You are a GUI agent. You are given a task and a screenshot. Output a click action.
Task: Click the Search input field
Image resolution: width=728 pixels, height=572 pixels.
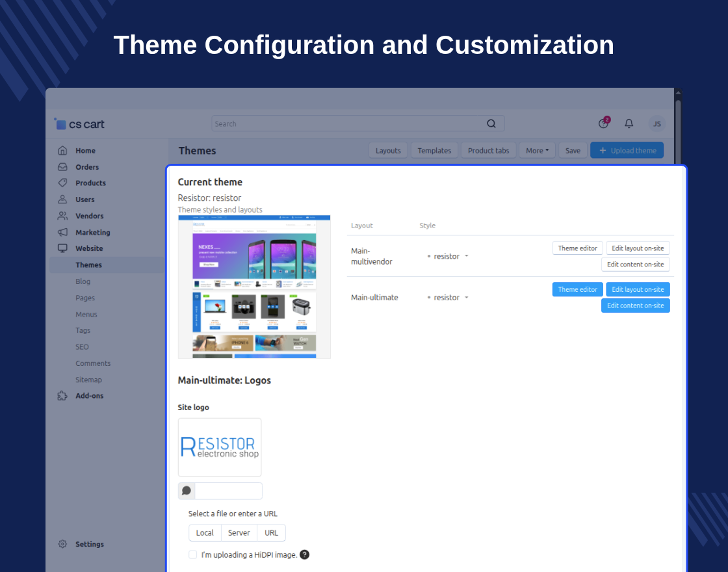click(358, 123)
